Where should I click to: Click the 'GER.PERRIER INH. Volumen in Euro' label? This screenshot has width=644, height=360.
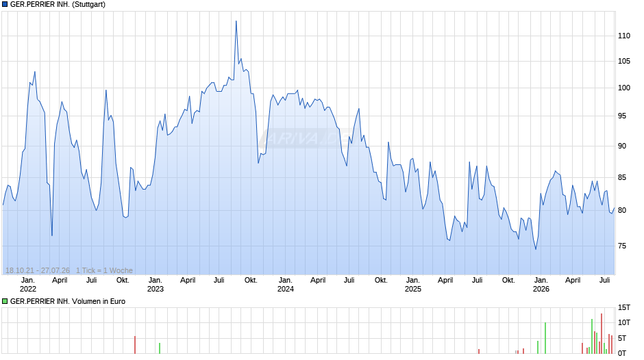point(68,301)
